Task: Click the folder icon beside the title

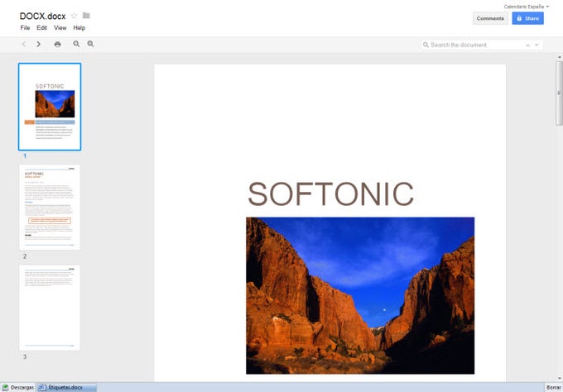Action: (x=86, y=16)
